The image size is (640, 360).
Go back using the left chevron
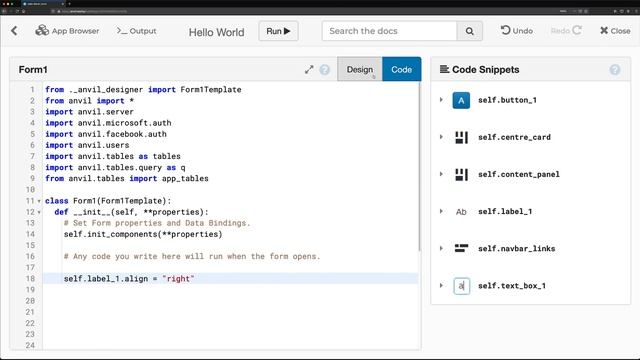(14, 31)
